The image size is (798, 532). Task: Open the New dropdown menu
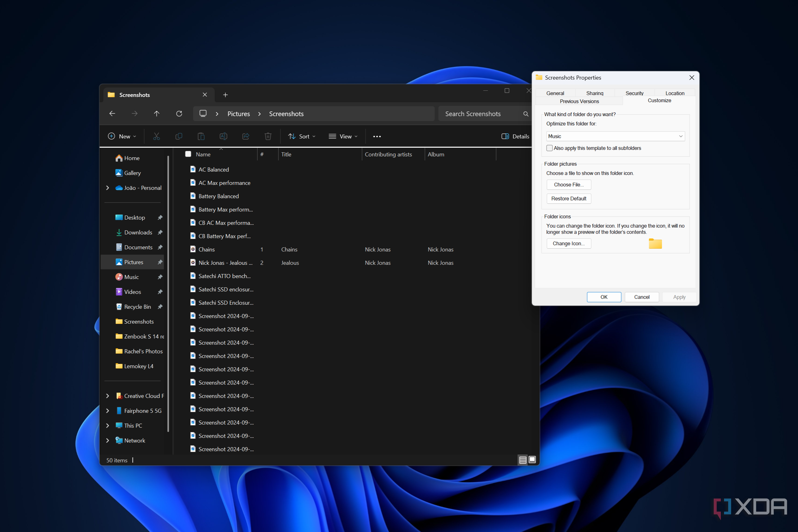(122, 136)
